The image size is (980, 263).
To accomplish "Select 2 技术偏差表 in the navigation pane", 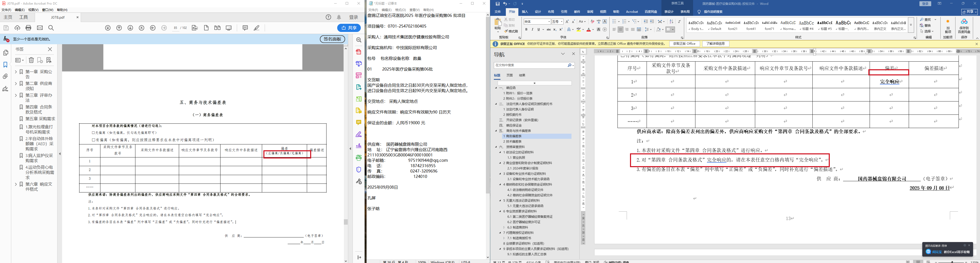I will (512, 142).
